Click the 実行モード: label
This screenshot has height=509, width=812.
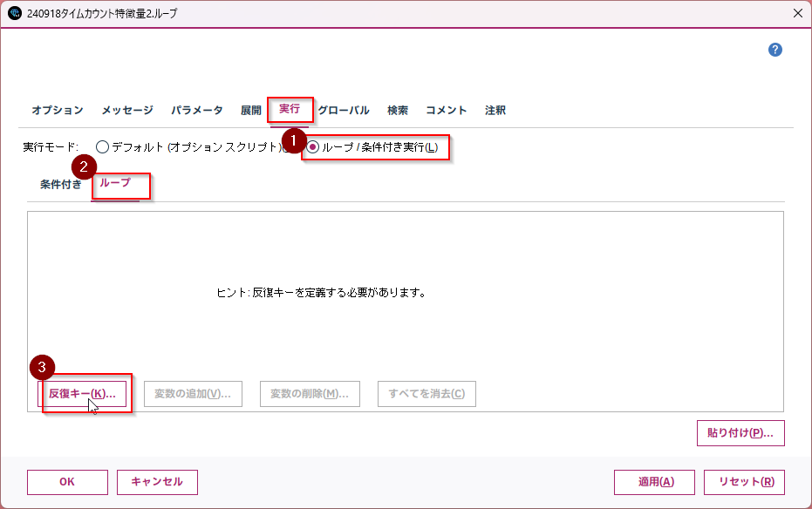[51, 147]
